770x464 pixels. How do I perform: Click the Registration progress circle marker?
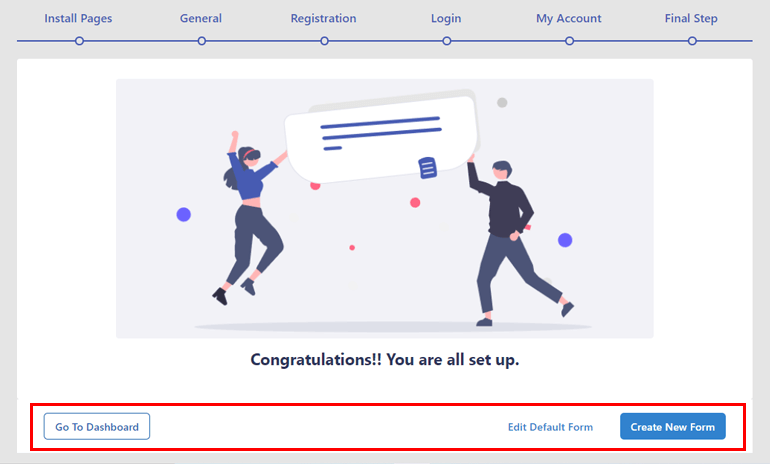[x=324, y=41]
